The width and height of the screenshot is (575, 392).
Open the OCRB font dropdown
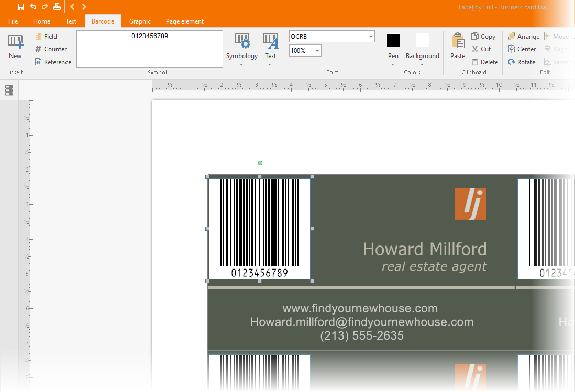coord(371,36)
